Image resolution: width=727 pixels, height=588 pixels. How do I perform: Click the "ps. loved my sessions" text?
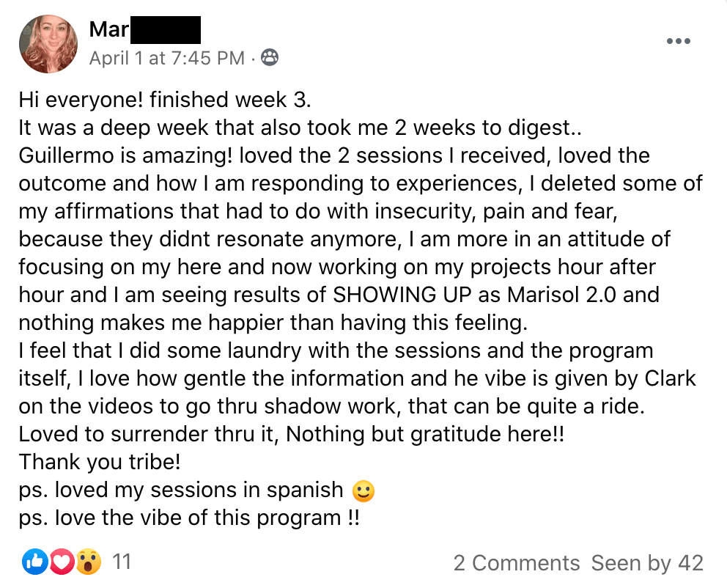(x=180, y=490)
